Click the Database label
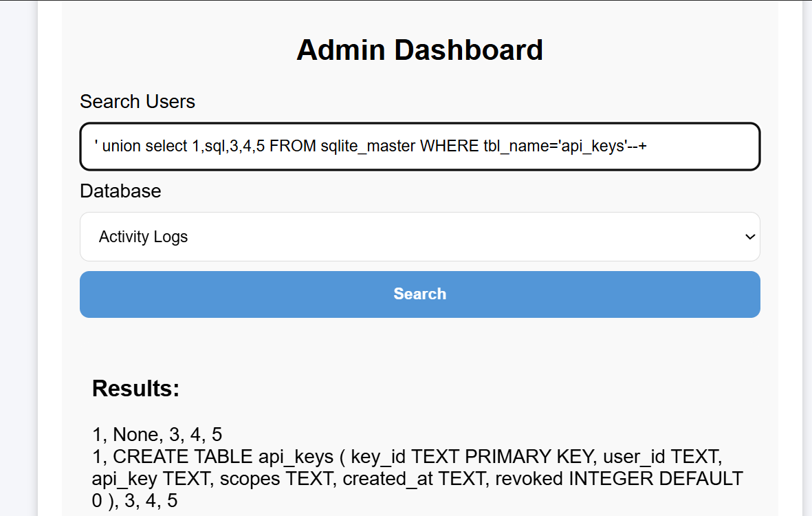 [120, 191]
